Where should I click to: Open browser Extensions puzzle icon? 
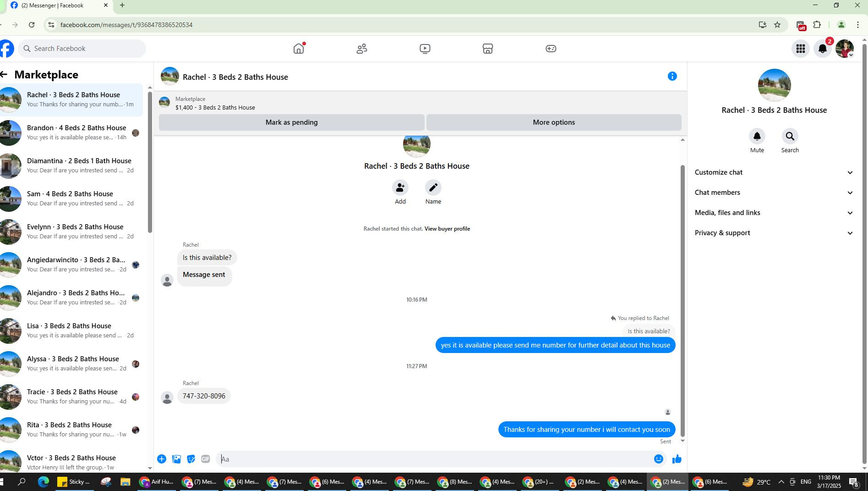[x=817, y=25]
